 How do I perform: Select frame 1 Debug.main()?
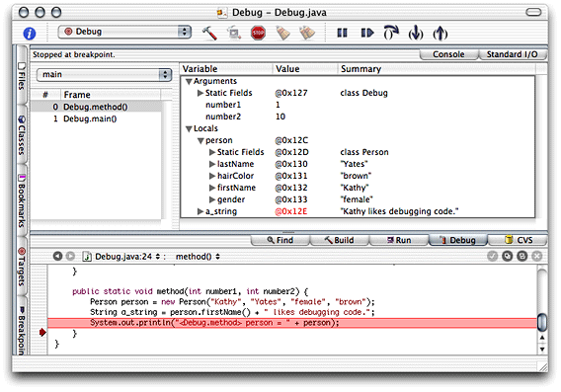(96, 118)
